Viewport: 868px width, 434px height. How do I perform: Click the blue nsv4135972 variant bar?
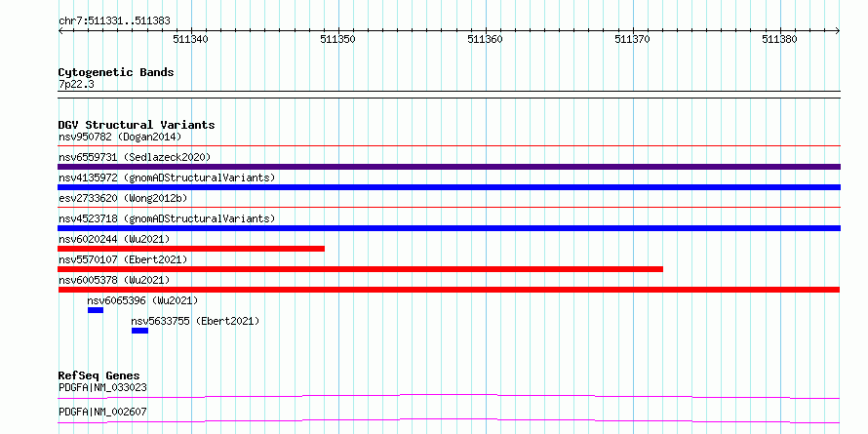click(x=449, y=187)
